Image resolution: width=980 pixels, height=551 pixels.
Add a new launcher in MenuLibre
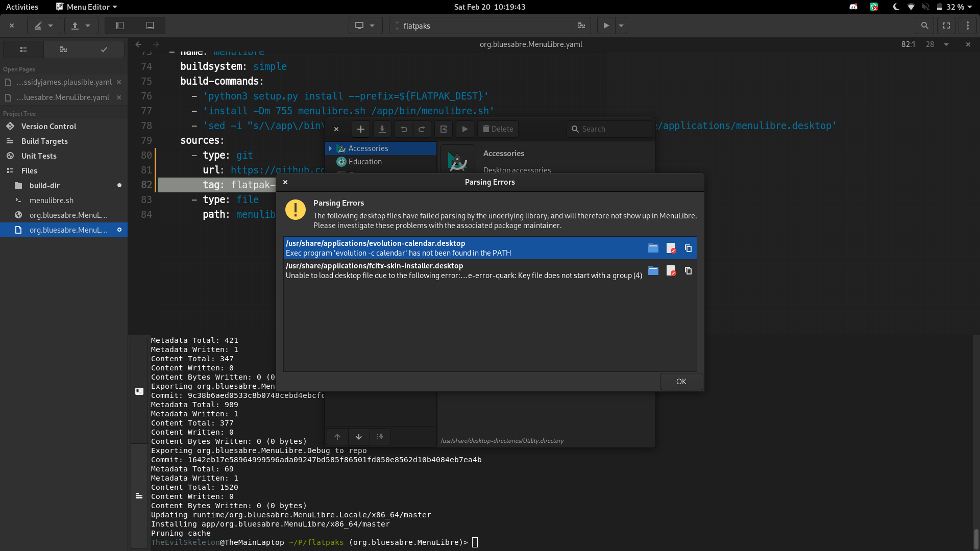tap(361, 129)
